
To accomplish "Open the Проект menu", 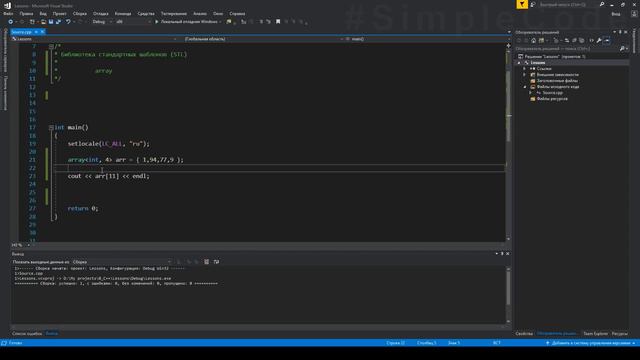I will (x=60, y=13).
